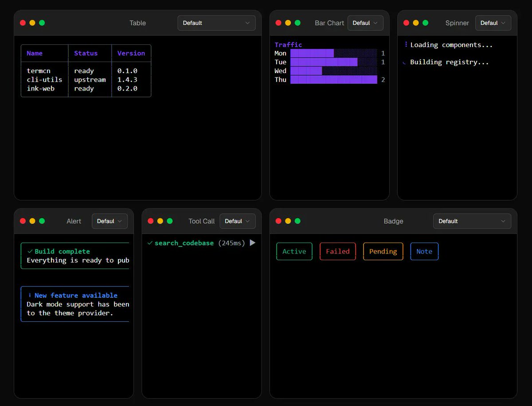The width and height of the screenshot is (532, 406).
Task: Click the yellow dot in Bar Chart window
Action: tap(288, 23)
